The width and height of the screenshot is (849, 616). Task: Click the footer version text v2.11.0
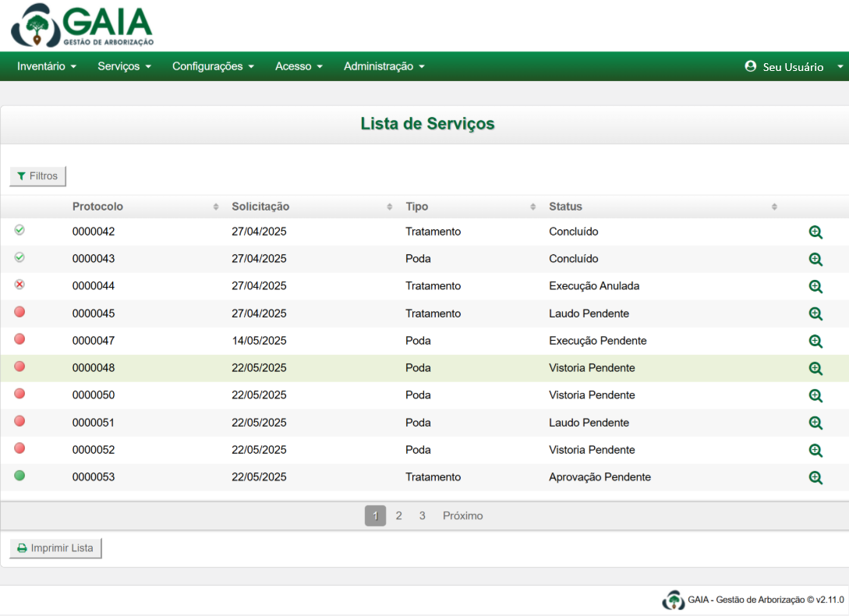830,600
